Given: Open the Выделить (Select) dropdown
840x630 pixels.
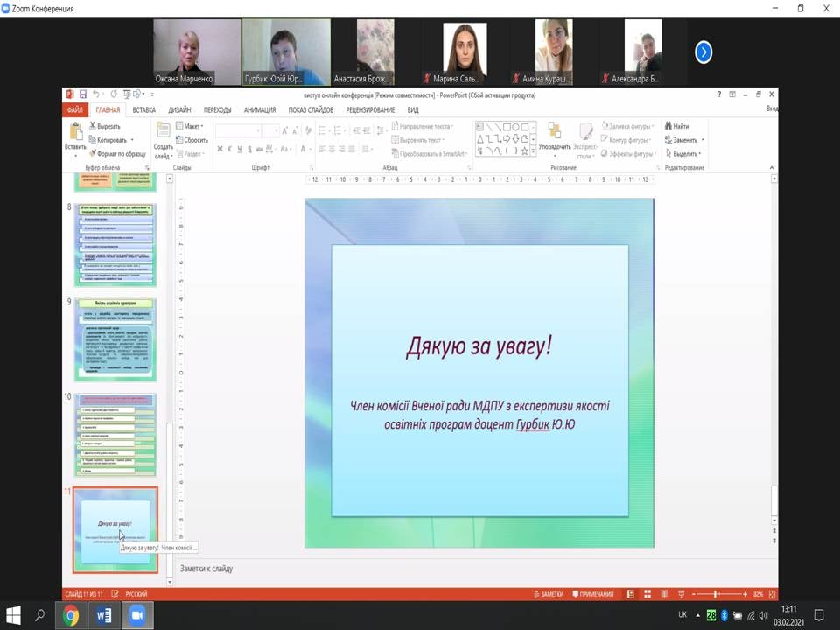Looking at the screenshot, I should click(x=683, y=153).
